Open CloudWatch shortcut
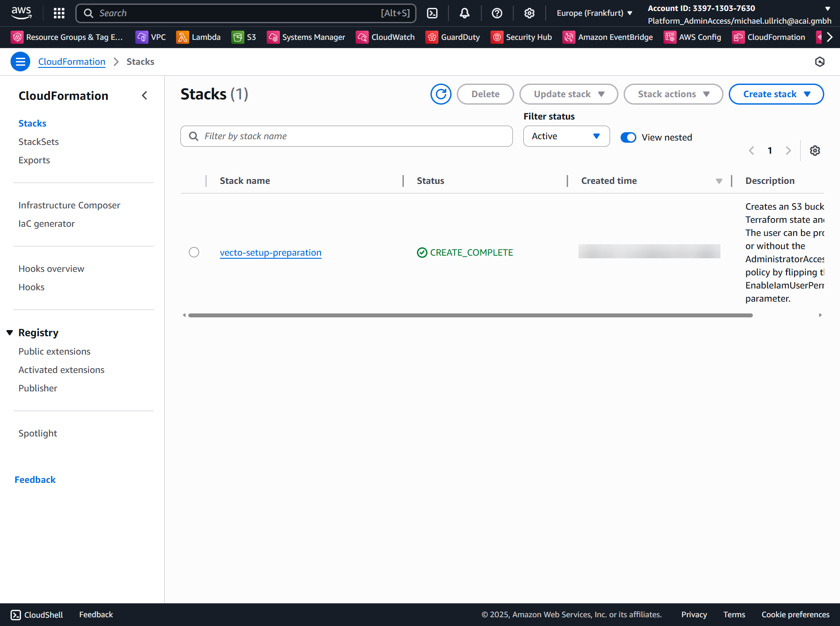This screenshot has width=840, height=626. [385, 37]
